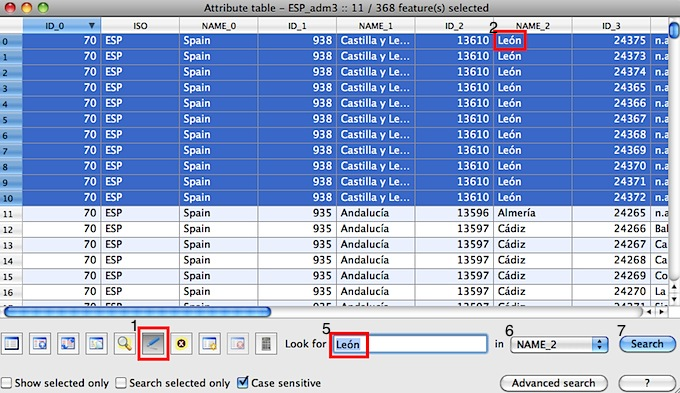The image size is (680, 393).
Task: Click the ID_1 column header
Action: (x=297, y=26)
